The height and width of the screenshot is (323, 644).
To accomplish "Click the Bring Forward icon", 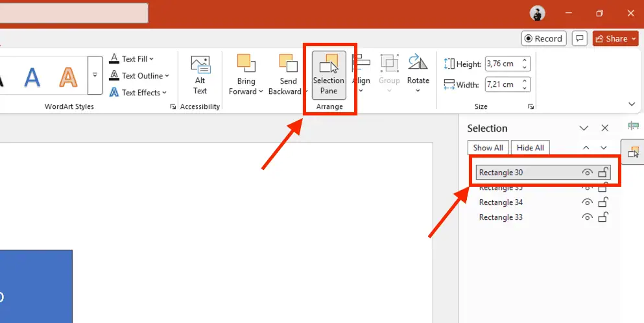I will 246,75.
